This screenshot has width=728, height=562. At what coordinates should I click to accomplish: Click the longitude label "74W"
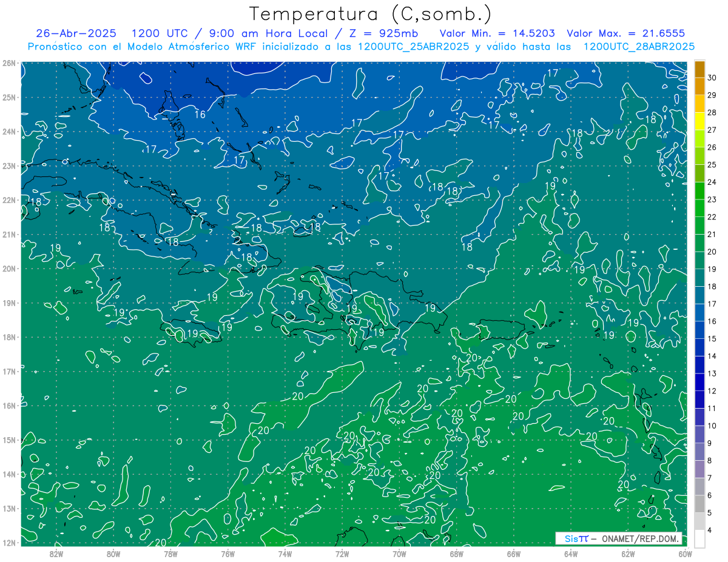tap(285, 553)
